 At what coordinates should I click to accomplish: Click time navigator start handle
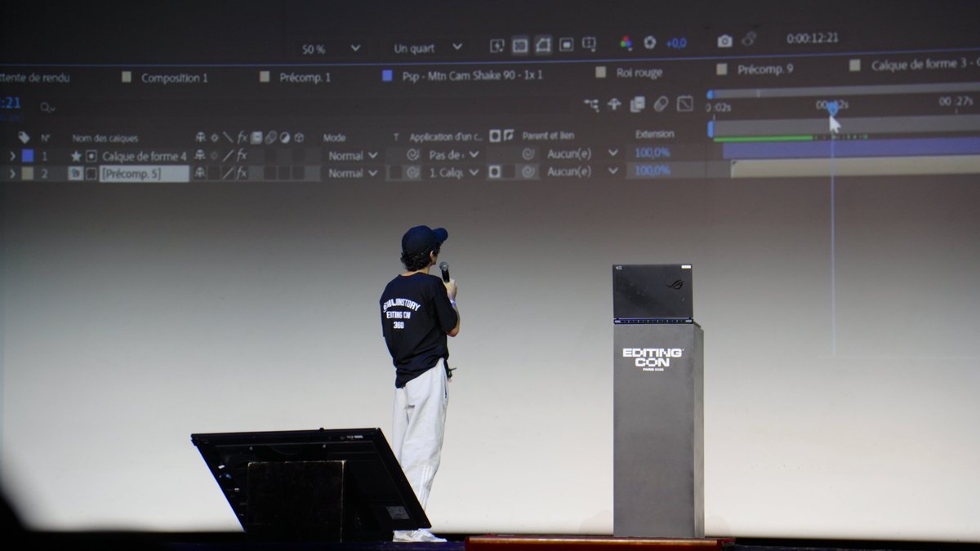710,95
